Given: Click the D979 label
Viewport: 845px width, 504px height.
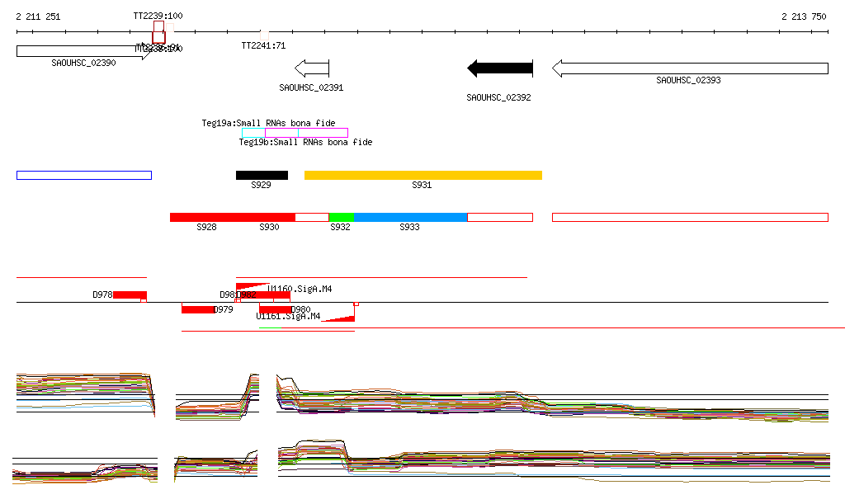Looking at the screenshot, I should [x=223, y=309].
